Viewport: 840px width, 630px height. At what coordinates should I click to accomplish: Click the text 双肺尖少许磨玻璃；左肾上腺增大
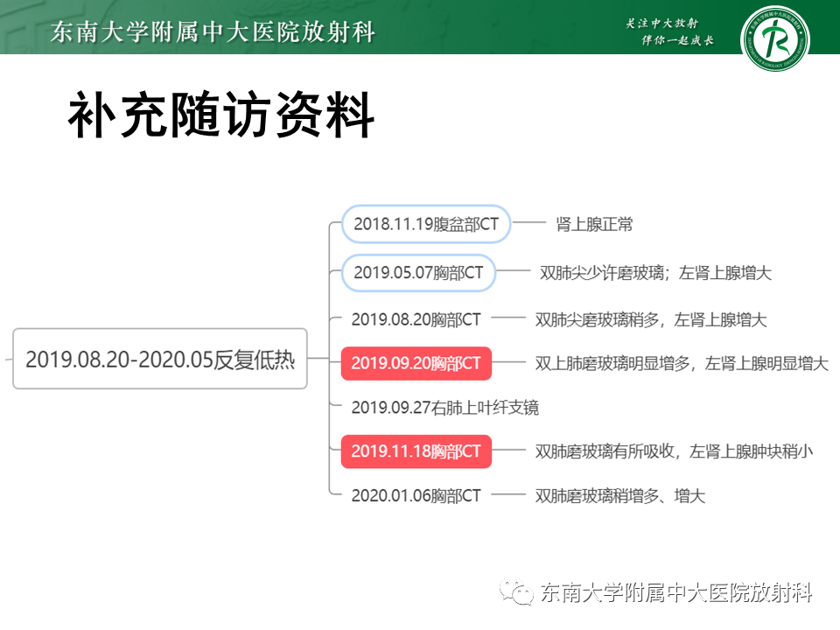tap(655, 273)
